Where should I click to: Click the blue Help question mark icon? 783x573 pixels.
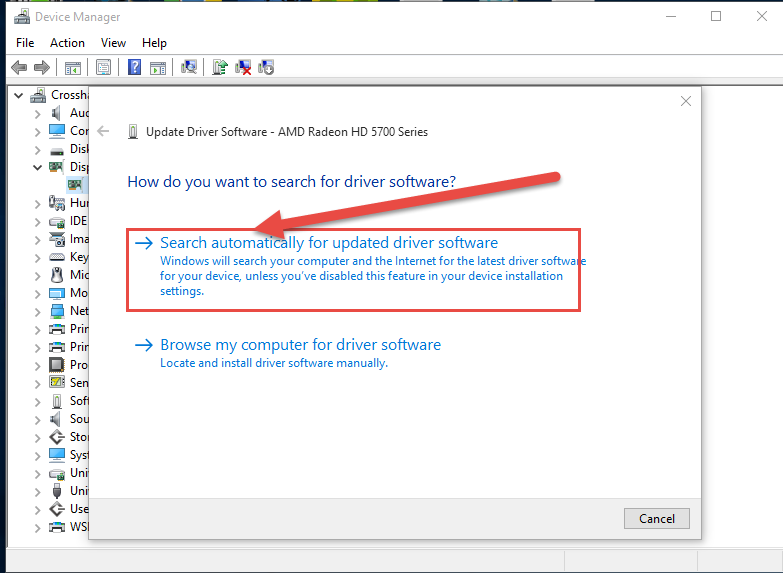tap(134, 67)
